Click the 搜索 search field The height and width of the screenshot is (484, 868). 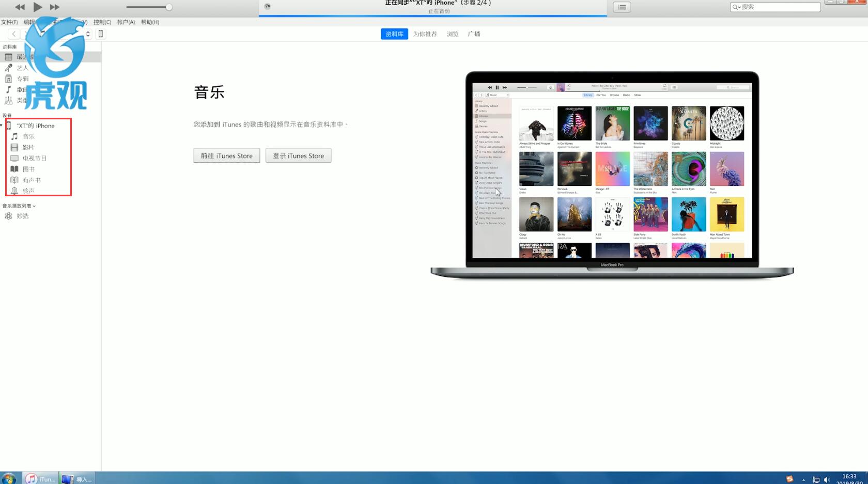pyautogui.click(x=775, y=7)
